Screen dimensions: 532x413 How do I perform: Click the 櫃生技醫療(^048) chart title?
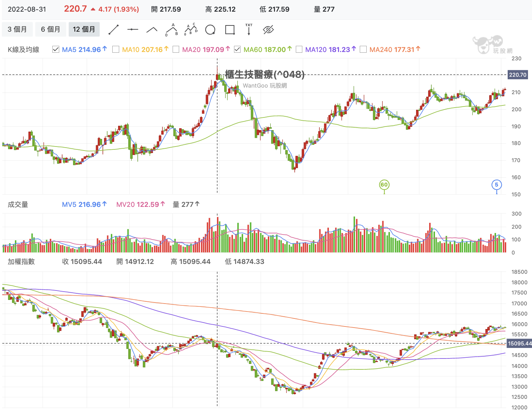pyautogui.click(x=265, y=75)
